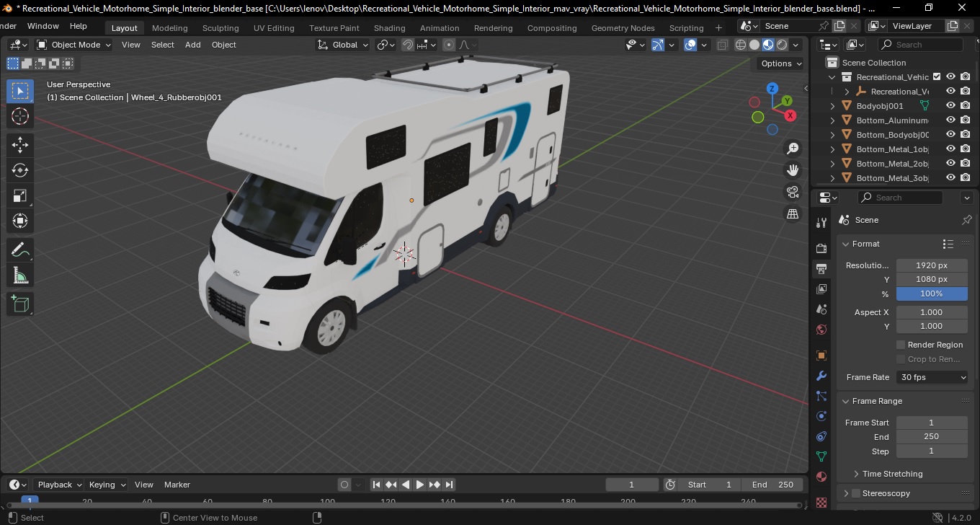The image size is (980, 525).
Task: Switch to the Modeling workspace tab
Action: pyautogui.click(x=169, y=28)
